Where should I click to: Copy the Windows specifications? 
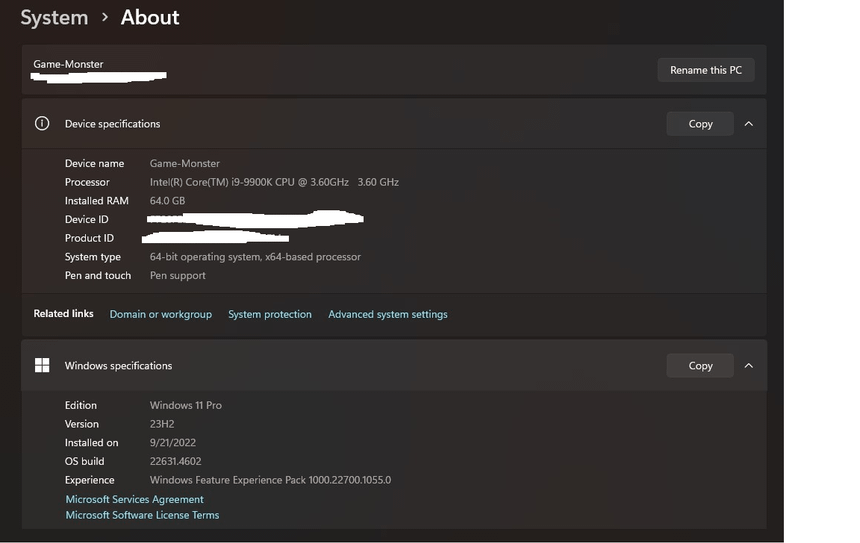tap(700, 366)
